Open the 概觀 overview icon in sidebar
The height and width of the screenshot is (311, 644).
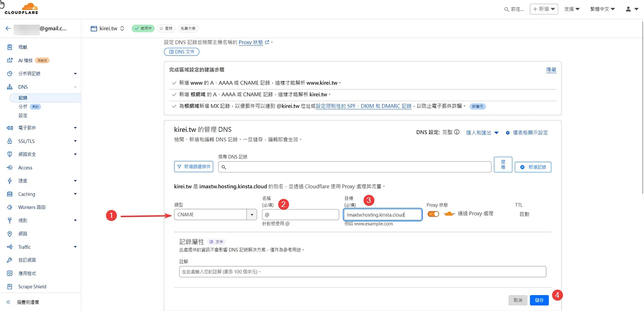coord(10,47)
